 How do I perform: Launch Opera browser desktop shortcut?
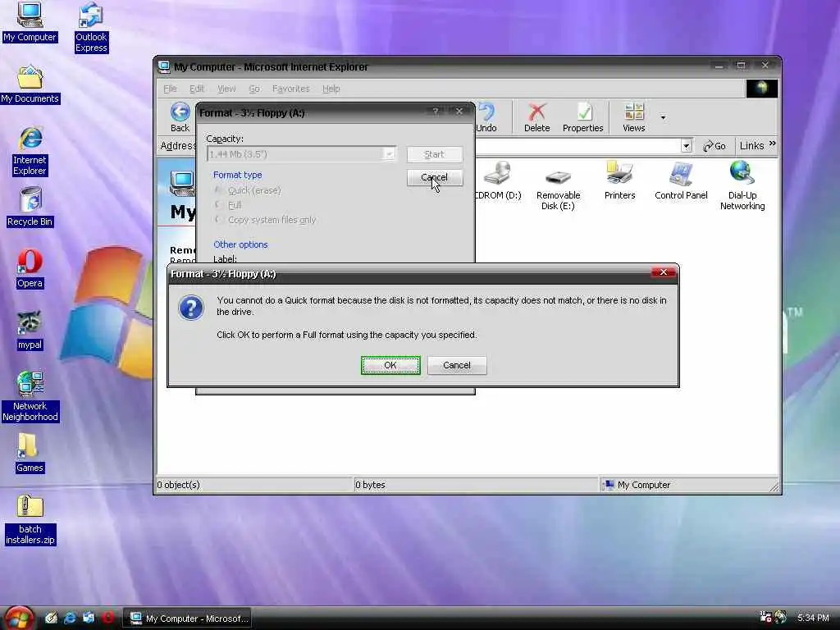point(30,269)
